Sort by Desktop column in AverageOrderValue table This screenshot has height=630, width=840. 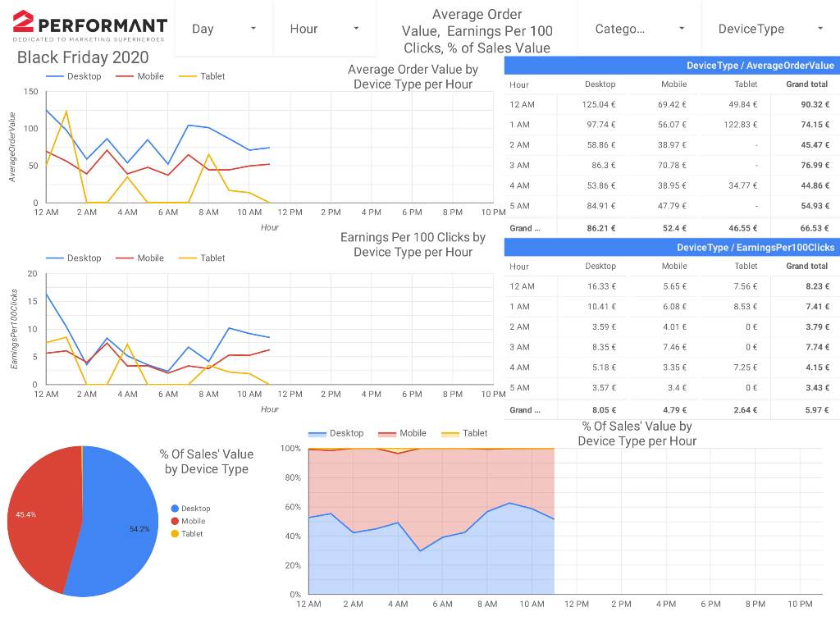point(600,84)
